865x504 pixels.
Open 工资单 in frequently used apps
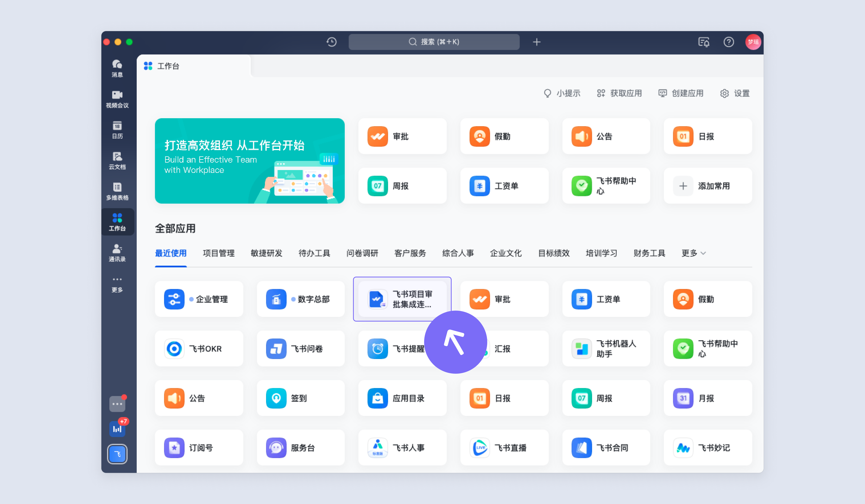(504, 185)
